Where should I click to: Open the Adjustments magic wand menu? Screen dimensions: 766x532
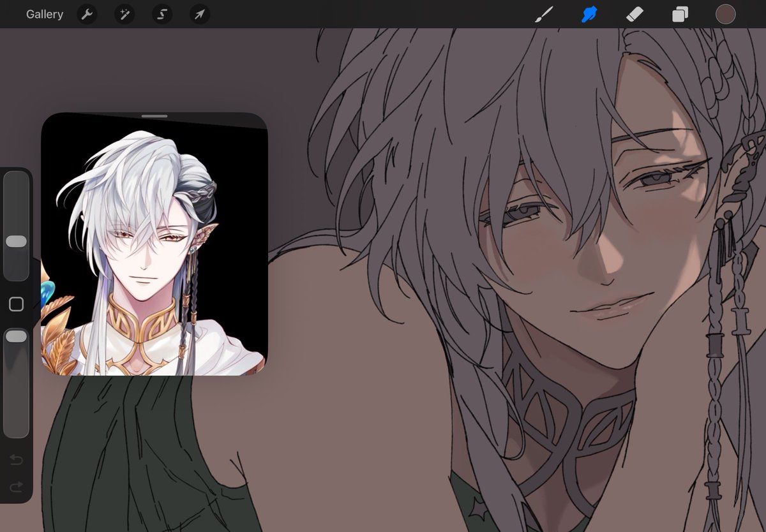pos(124,14)
